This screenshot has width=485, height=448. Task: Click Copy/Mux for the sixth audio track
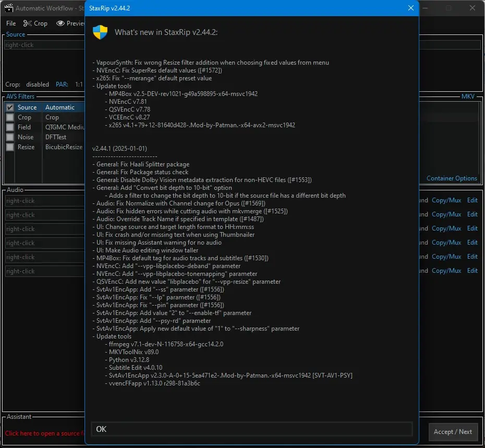click(x=446, y=270)
